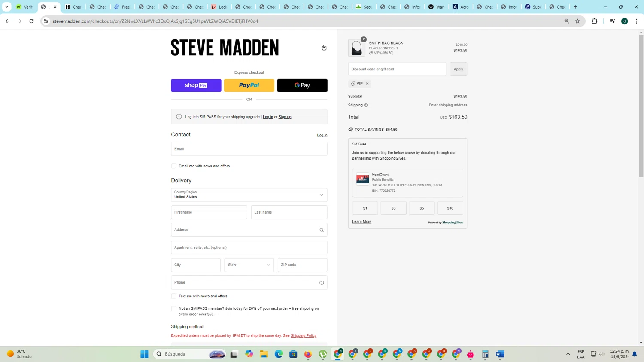
Task: Switch to the 'Verif' browser tab
Action: (24, 7)
